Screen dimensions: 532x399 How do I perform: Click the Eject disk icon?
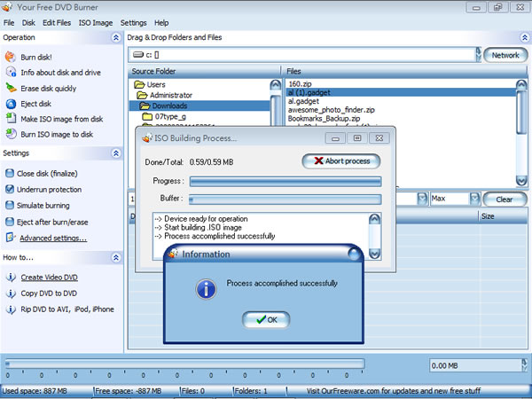(x=11, y=105)
